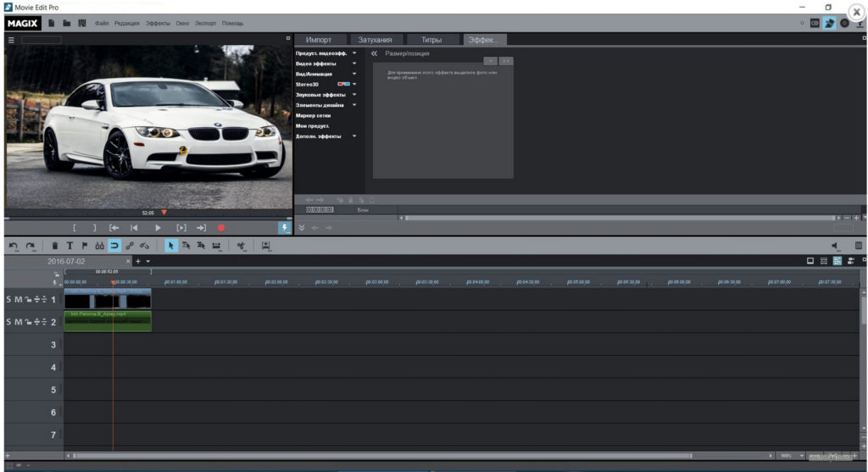Click the red Record button
This screenshot has width=868, height=472.
pos(221,228)
